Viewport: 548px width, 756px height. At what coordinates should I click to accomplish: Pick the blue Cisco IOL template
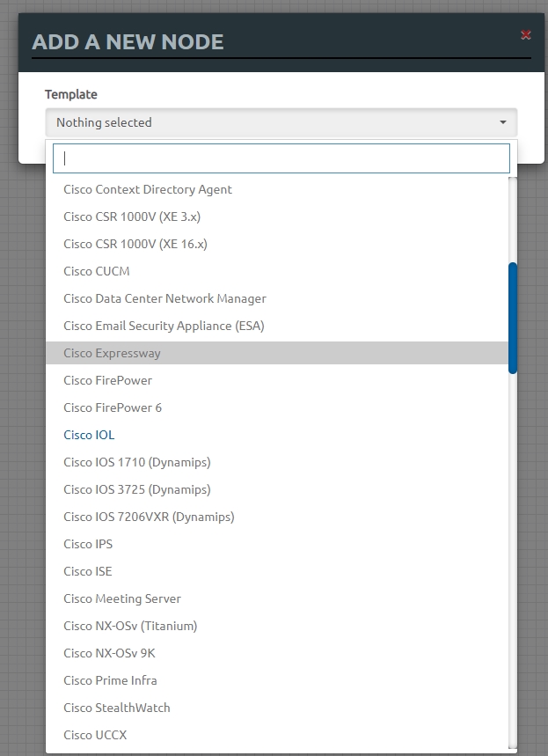click(x=277, y=435)
